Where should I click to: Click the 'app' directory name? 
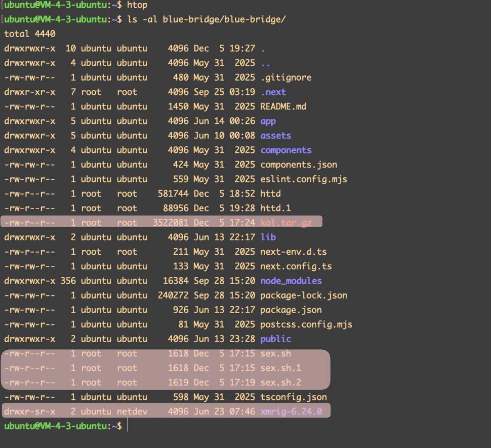coord(268,121)
